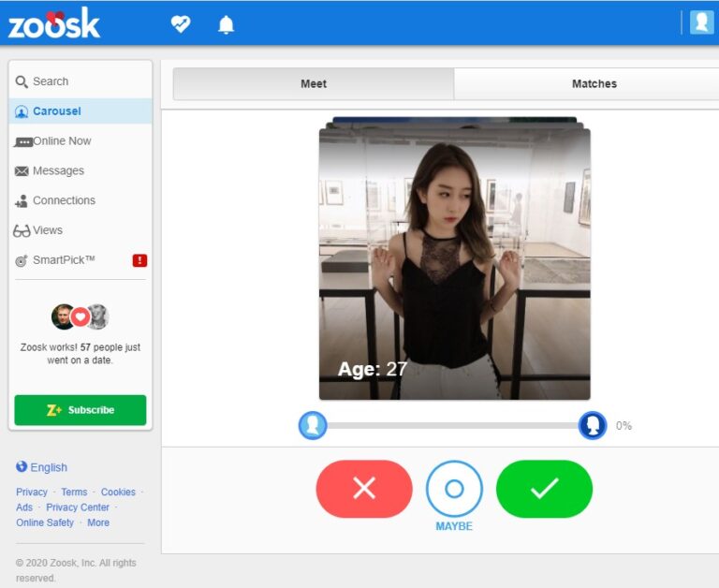Go to Online Now section
Screen dimensions: 719x588
point(81,141)
